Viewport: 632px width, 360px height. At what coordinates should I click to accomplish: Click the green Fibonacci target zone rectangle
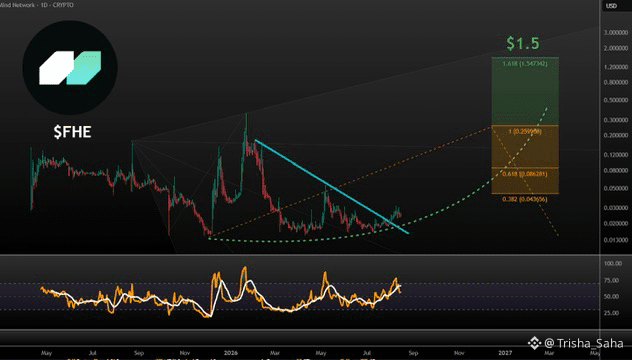click(x=525, y=91)
